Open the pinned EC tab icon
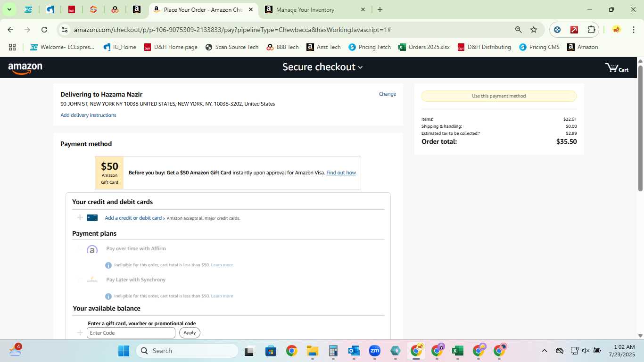 pyautogui.click(x=28, y=9)
